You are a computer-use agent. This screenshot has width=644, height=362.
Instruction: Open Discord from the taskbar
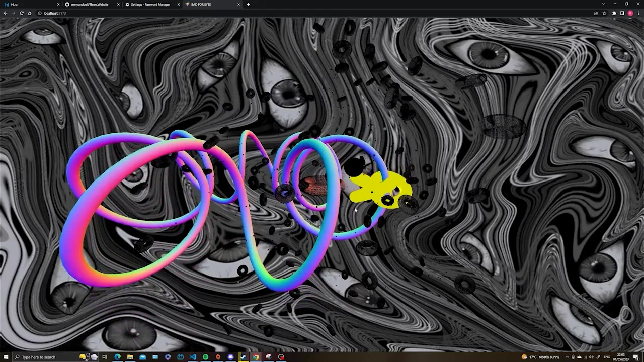(x=230, y=357)
